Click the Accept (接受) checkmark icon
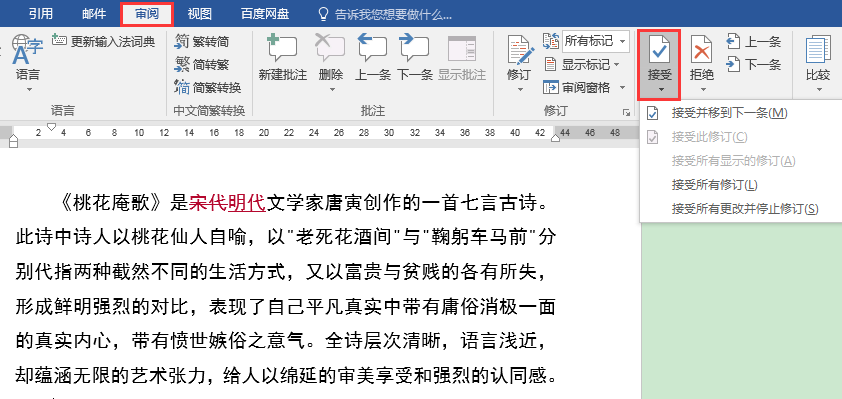 [x=659, y=49]
